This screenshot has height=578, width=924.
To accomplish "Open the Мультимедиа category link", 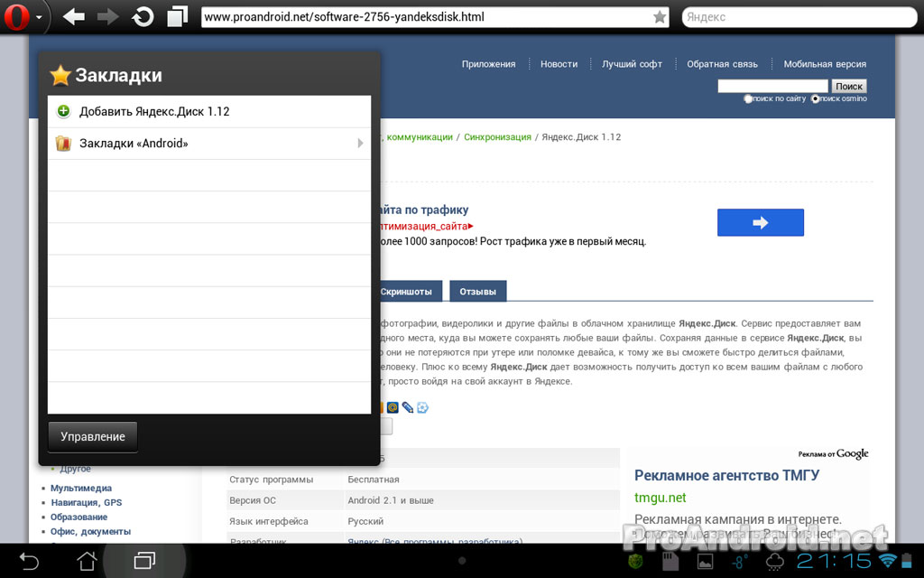I will [81, 489].
